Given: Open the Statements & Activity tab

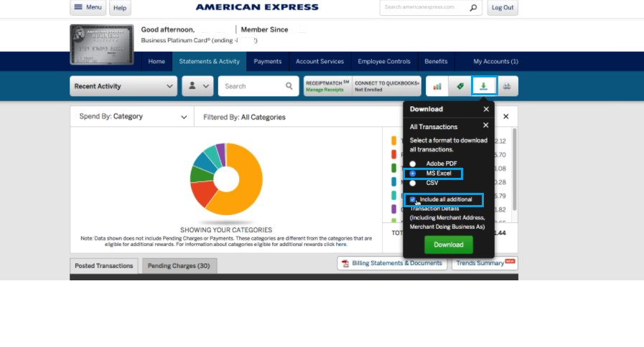Looking at the screenshot, I should pyautogui.click(x=209, y=62).
